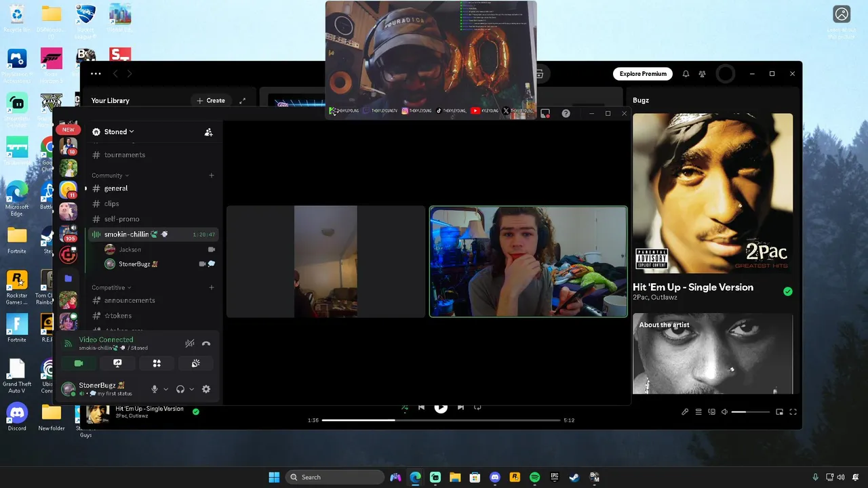Add channel to Community category

tap(212, 176)
